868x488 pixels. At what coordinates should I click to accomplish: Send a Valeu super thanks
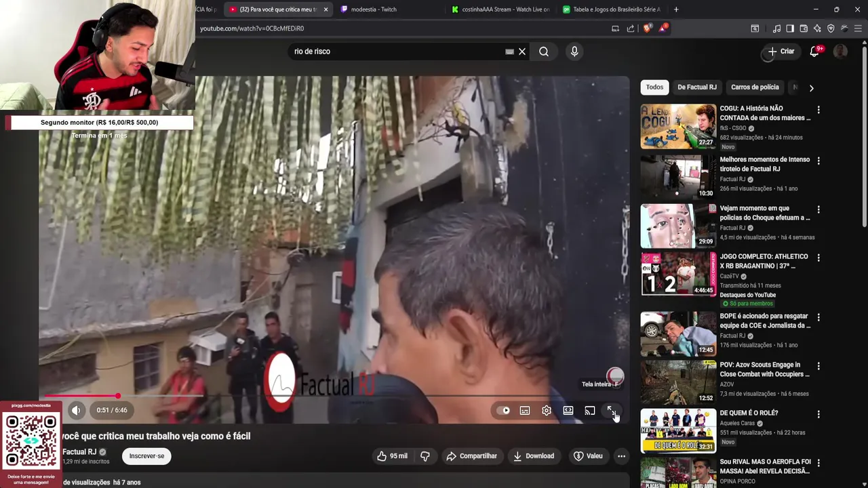click(588, 456)
